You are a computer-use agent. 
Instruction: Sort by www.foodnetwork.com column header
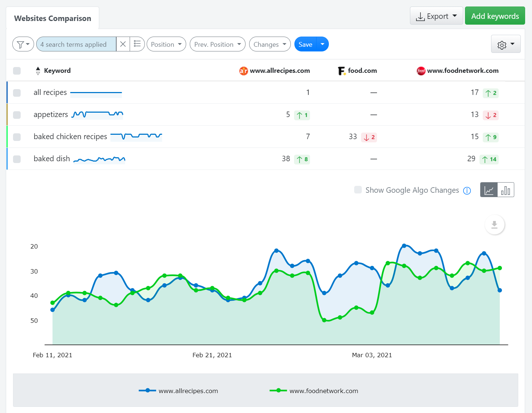click(463, 71)
